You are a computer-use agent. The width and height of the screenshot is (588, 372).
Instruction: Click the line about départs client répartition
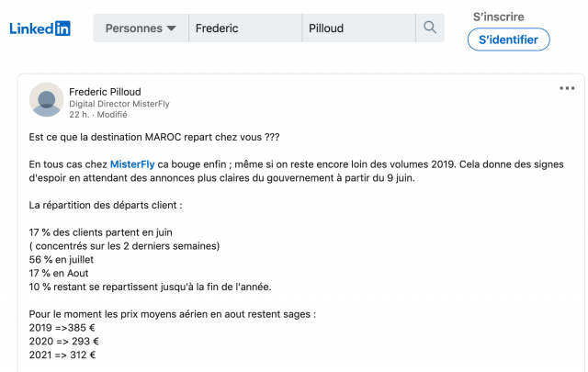[x=106, y=206]
